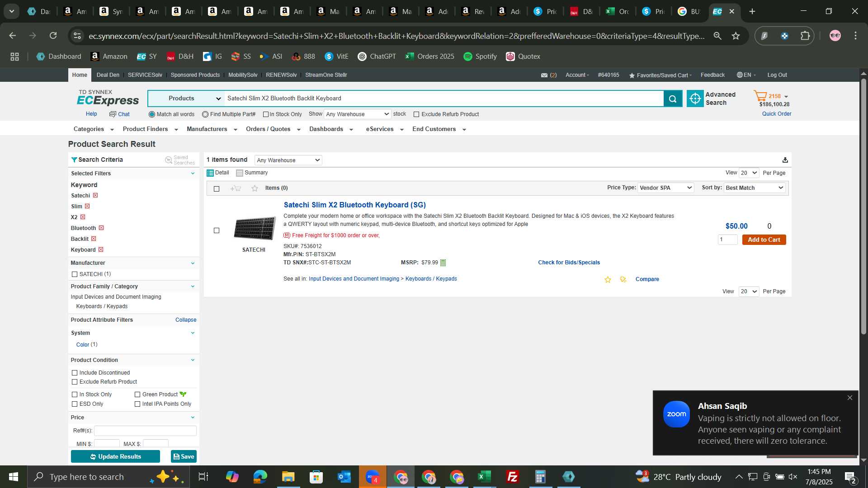Open Any Warehouse dropdown beside Show
868x488 pixels.
point(357,114)
